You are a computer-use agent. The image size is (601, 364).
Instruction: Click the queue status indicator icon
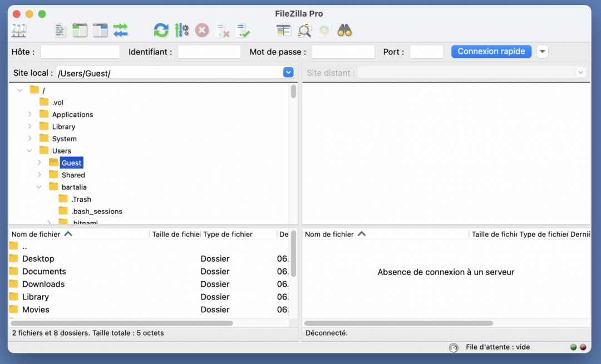[x=454, y=347]
